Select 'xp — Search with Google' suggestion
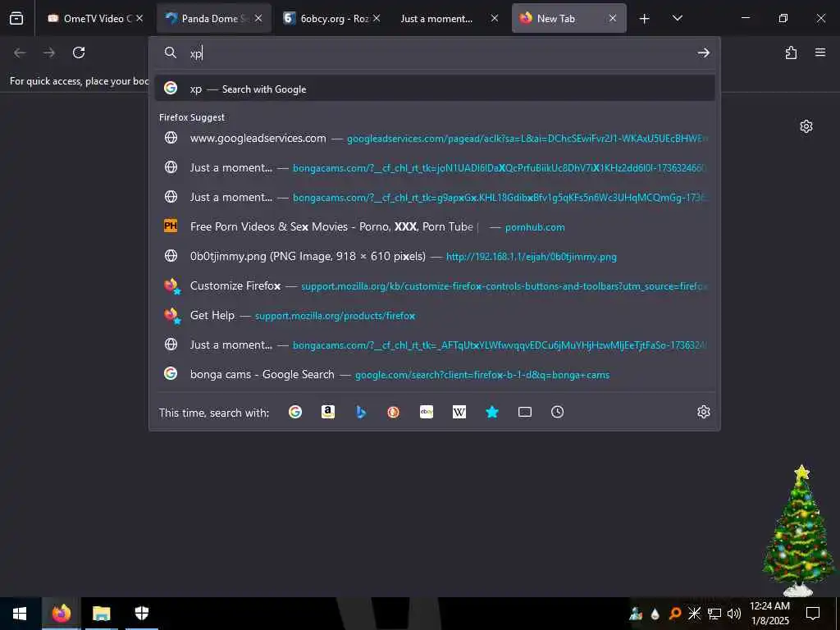The height and width of the screenshot is (630, 840). point(435,89)
